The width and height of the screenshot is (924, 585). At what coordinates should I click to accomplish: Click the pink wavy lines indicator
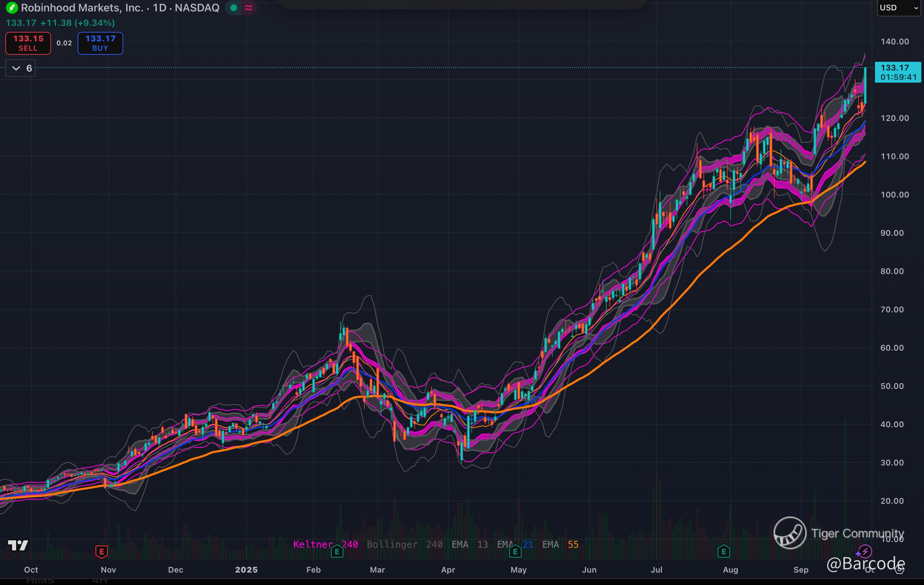tap(248, 8)
